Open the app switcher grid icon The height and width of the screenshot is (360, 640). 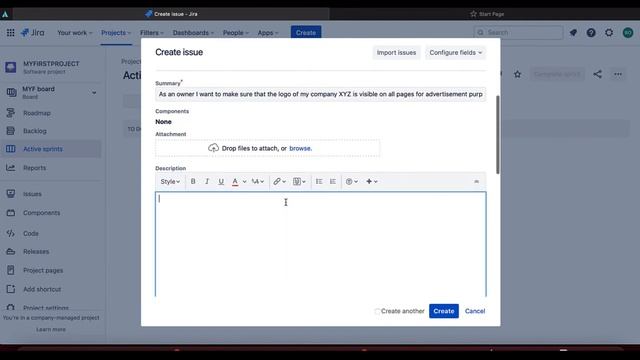[11, 33]
